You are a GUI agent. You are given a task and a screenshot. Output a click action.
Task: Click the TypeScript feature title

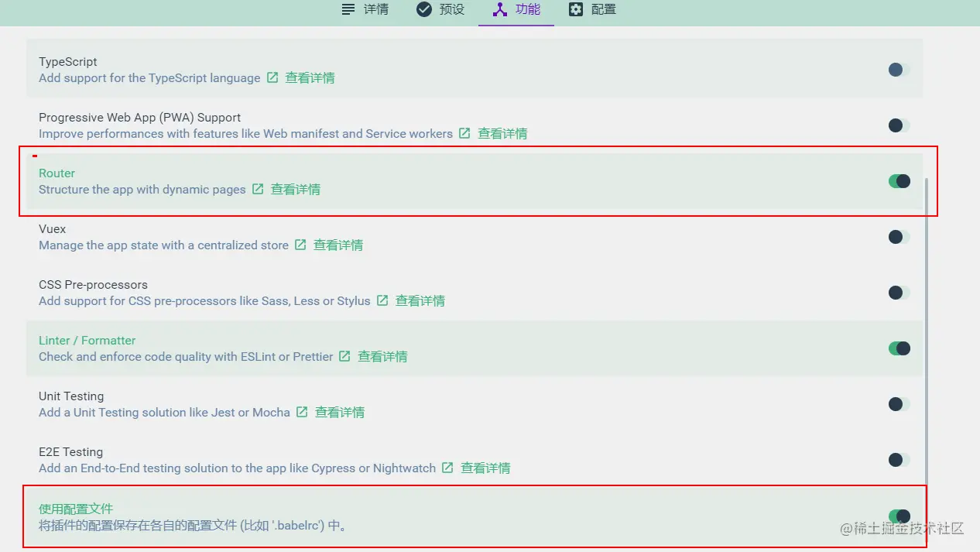tap(68, 62)
